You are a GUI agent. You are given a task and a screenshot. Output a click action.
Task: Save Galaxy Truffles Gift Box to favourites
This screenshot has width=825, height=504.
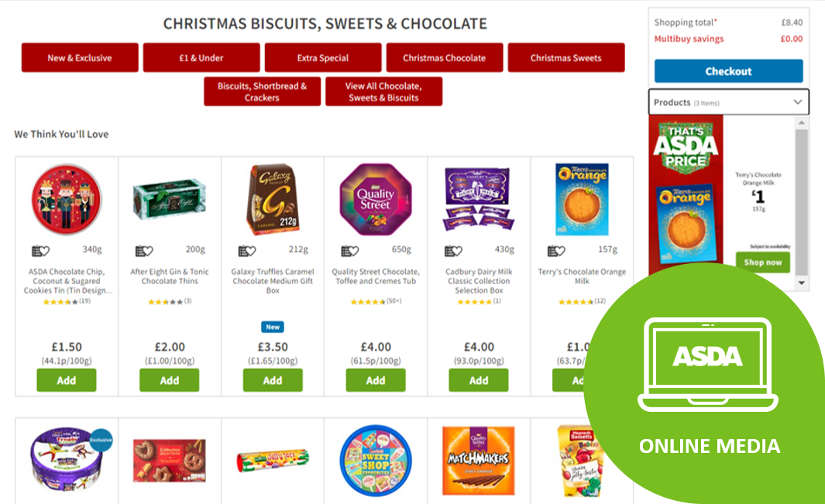(x=247, y=251)
